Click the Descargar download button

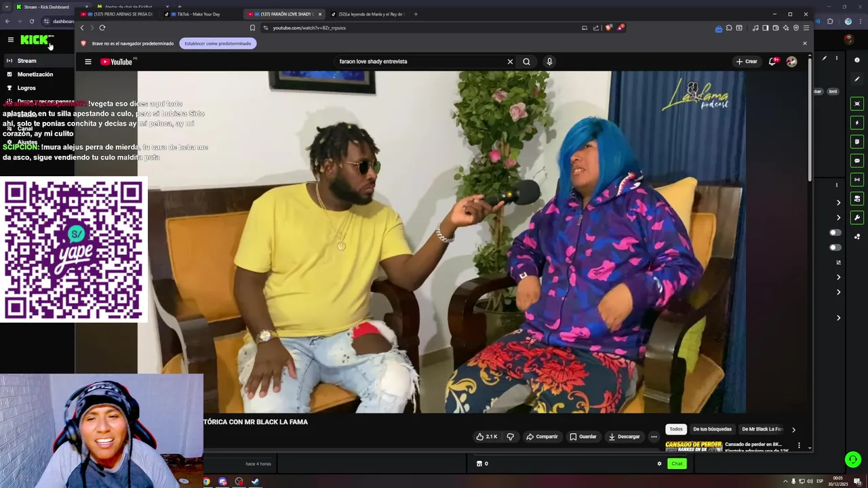[x=624, y=436]
